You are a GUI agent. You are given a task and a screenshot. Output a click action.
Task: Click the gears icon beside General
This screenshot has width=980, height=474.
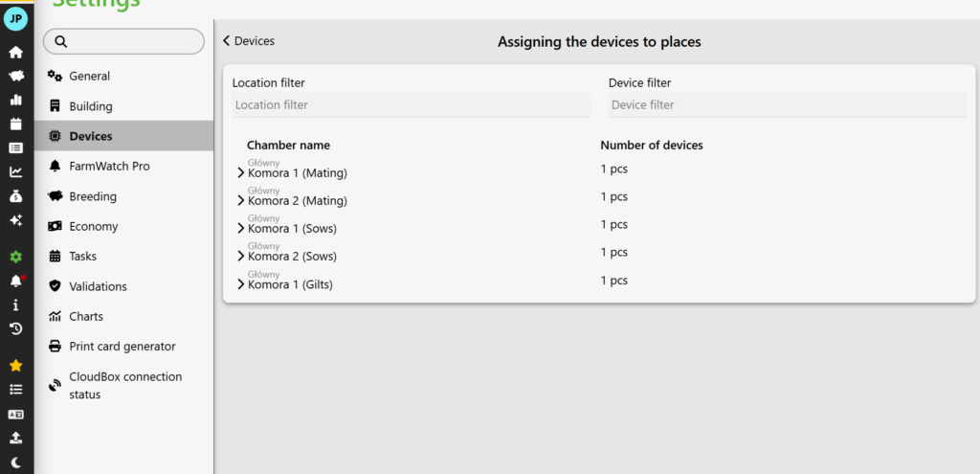click(x=55, y=76)
